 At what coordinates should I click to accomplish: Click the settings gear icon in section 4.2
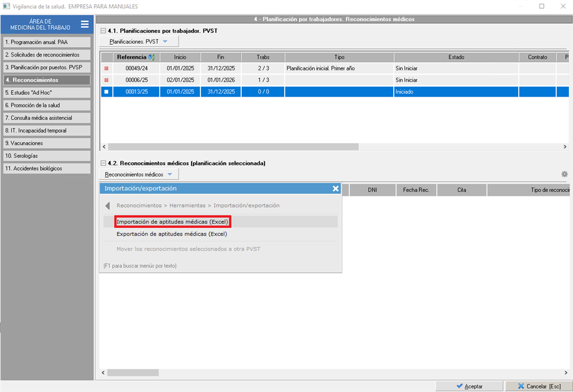565,174
